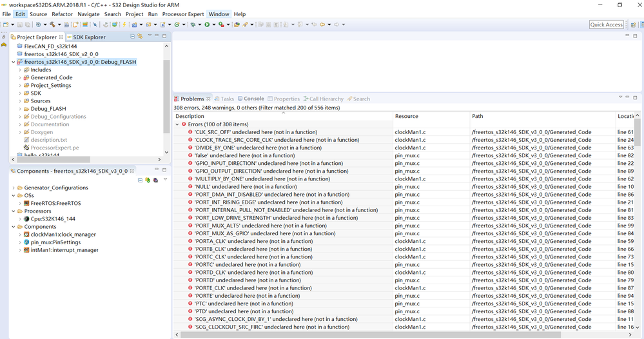Click the ProcessorExpert.pe file icon
The width and height of the screenshot is (644, 339).
(26, 148)
